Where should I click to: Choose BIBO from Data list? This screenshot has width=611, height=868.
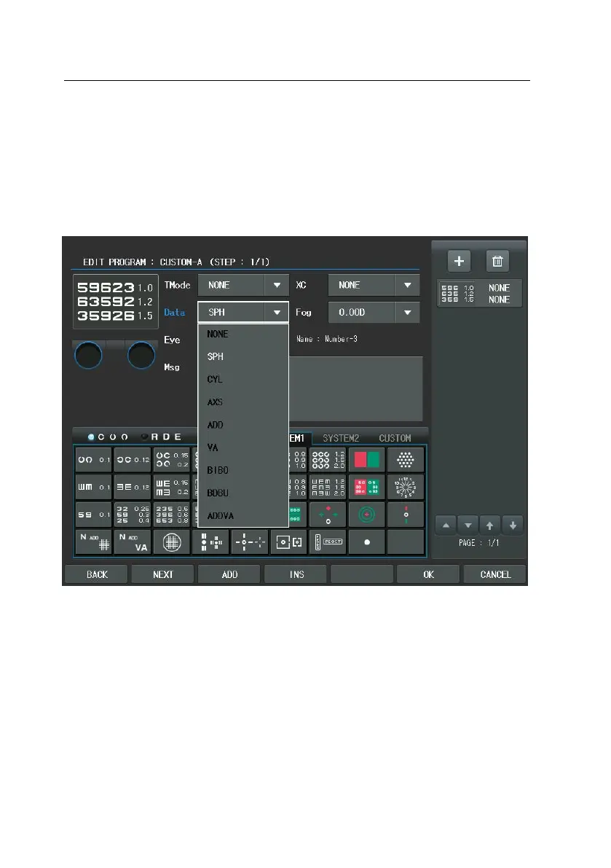pos(243,470)
